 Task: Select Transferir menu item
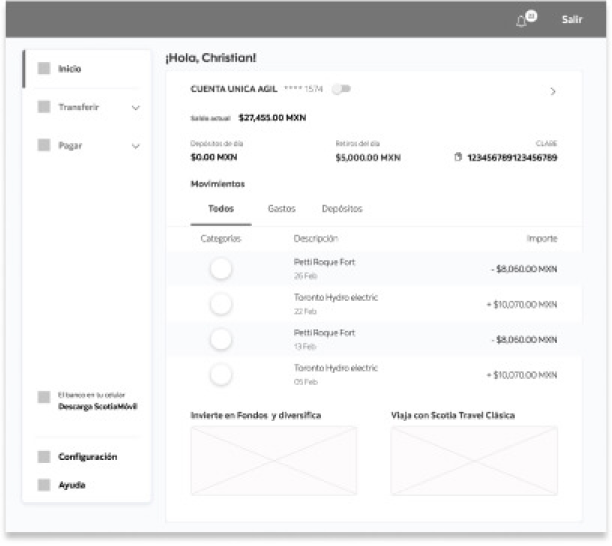pyautogui.click(x=78, y=107)
